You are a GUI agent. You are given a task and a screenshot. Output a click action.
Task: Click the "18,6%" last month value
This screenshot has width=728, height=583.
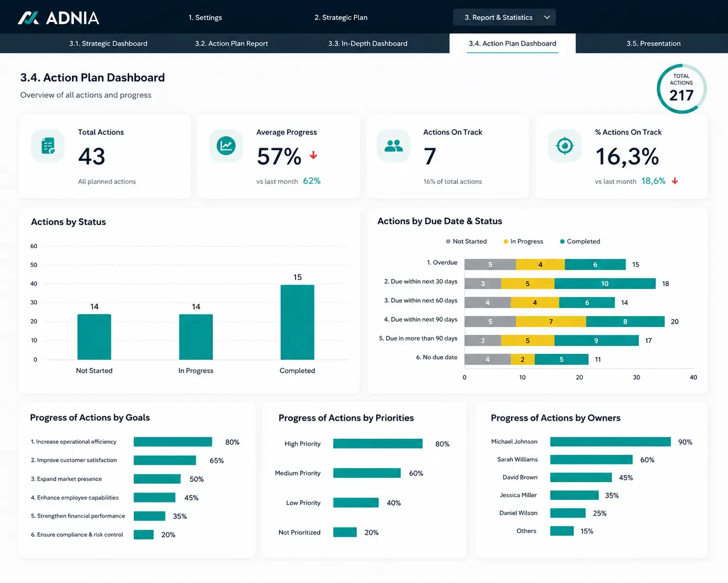pos(653,181)
